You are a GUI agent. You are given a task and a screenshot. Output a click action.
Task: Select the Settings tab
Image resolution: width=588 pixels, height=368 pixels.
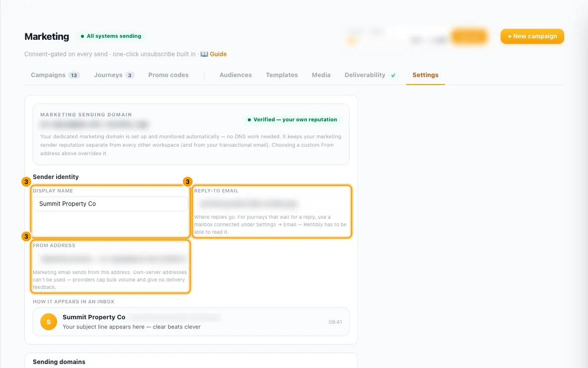tap(425, 75)
